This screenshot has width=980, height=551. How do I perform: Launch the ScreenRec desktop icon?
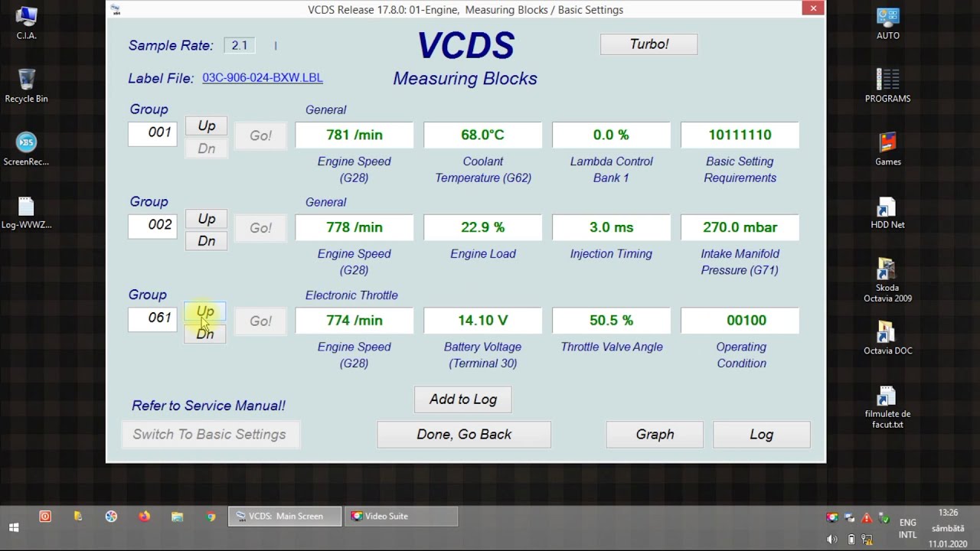click(26, 149)
